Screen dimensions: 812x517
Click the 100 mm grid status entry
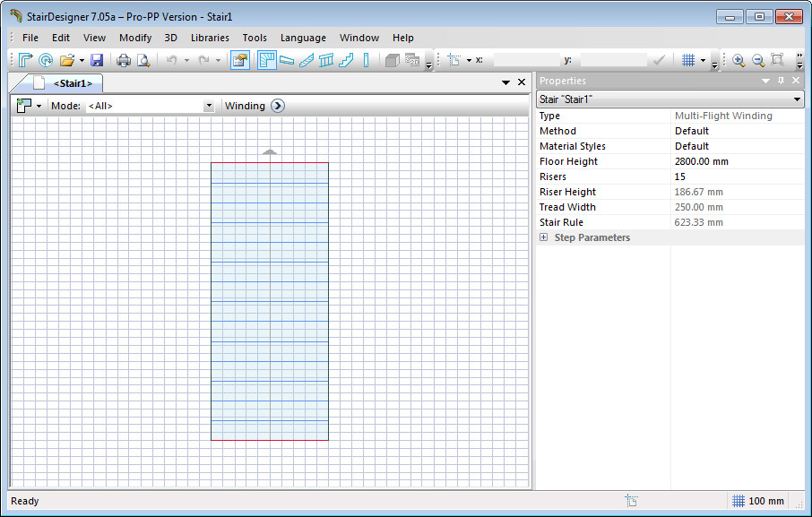tap(757, 501)
